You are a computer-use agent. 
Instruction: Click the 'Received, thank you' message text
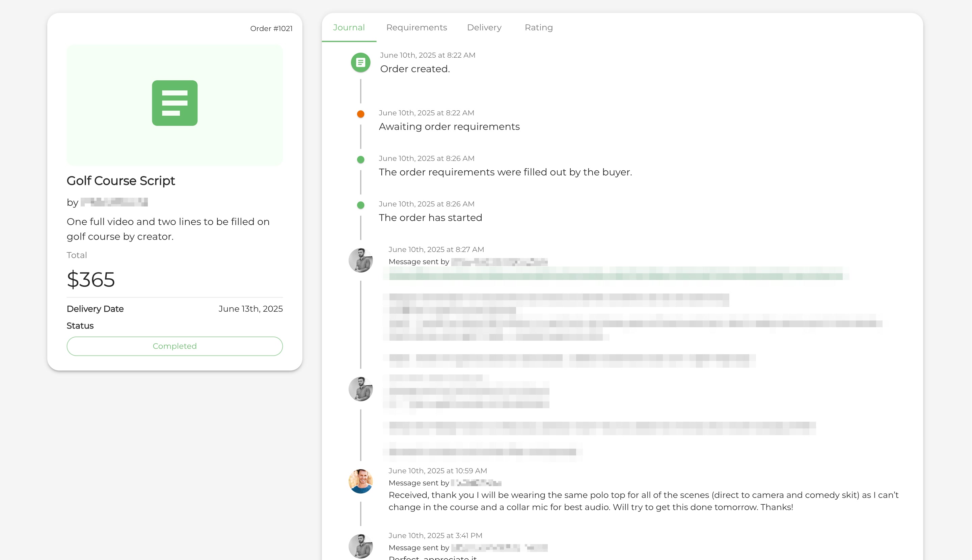point(643,501)
